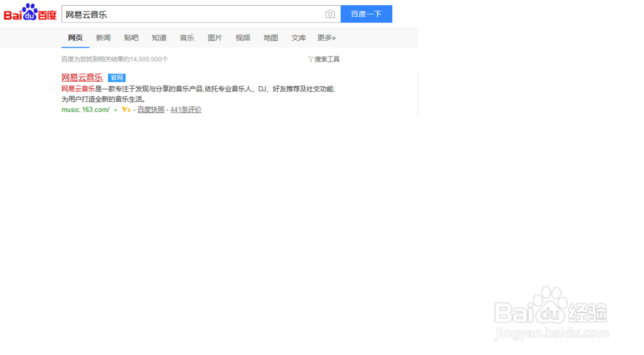Image resolution: width=644 pixels, height=355 pixels.
Task: Click the result description about 音乐产品
Action: (x=198, y=94)
